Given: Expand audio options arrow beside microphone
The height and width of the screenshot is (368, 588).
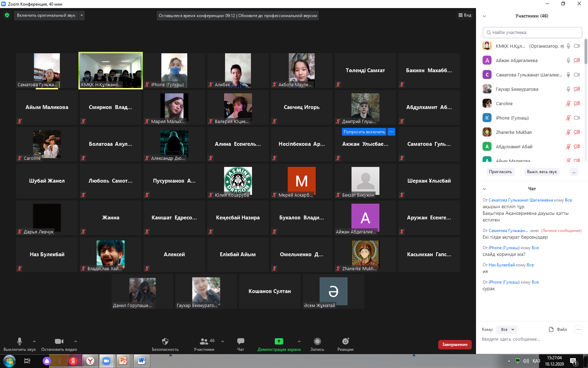Looking at the screenshot, I should 34,341.
